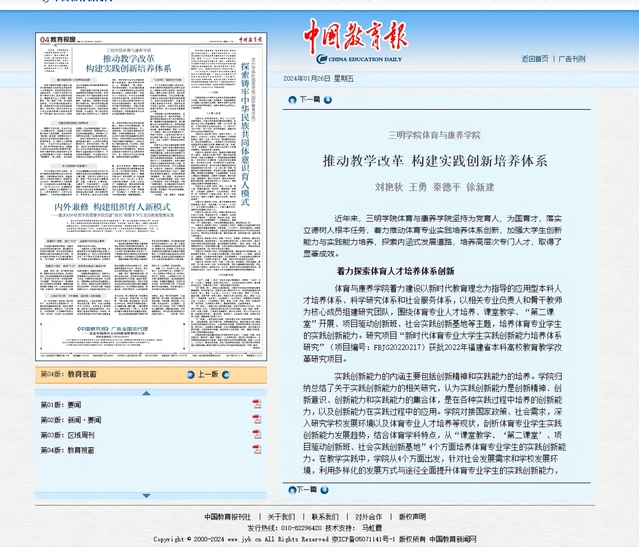Screen dimensions: 639x547
Task: Click 04 教育视窗 header in page thumbnail
Action: click(x=58, y=39)
